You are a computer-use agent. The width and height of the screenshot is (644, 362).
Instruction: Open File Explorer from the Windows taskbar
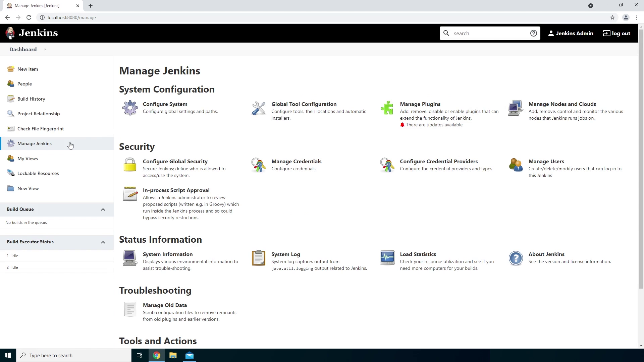click(173, 355)
